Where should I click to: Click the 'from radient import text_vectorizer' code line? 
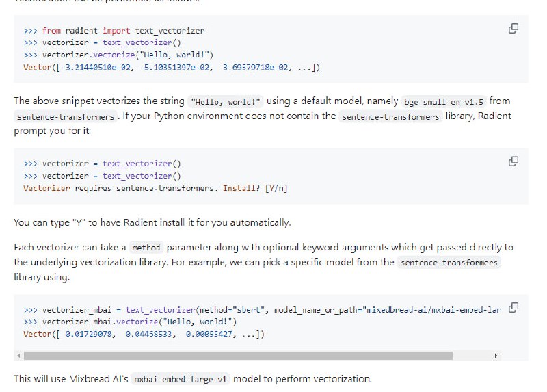(x=114, y=31)
